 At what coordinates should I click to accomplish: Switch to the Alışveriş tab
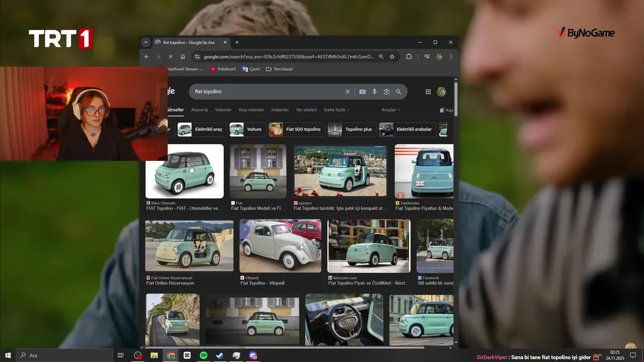199,110
